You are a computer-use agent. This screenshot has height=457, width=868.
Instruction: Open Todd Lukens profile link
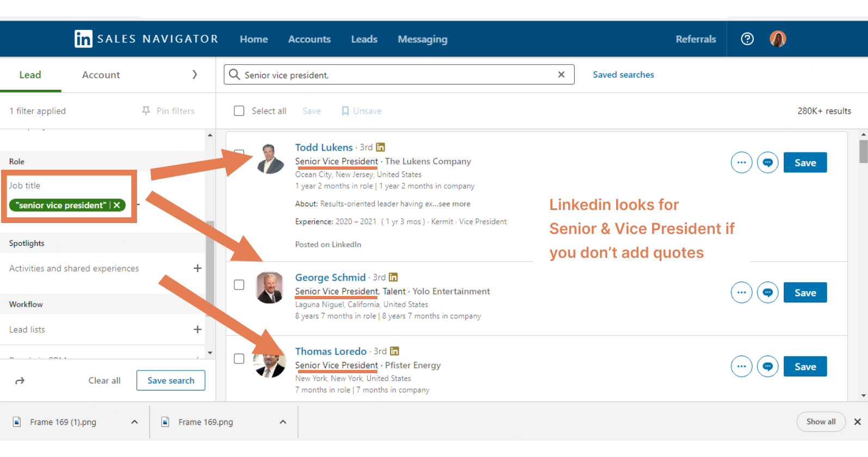point(324,147)
